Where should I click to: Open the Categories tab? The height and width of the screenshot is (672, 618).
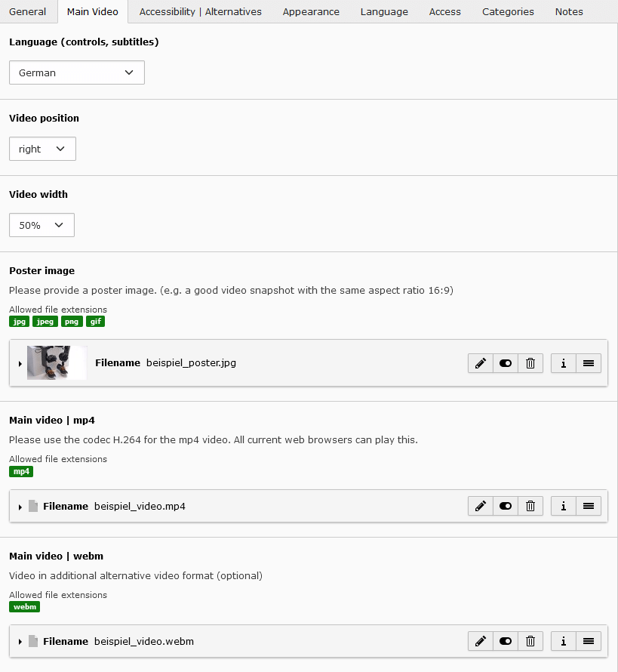508,11
